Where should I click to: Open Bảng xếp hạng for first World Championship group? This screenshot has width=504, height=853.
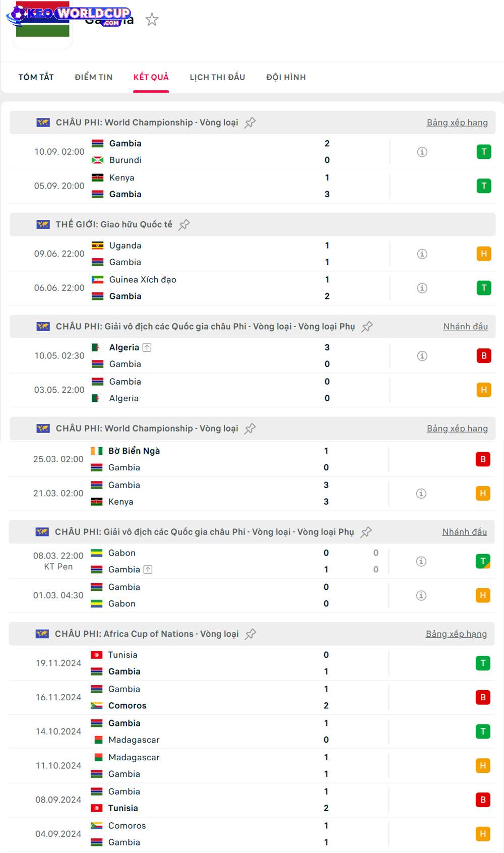457,123
